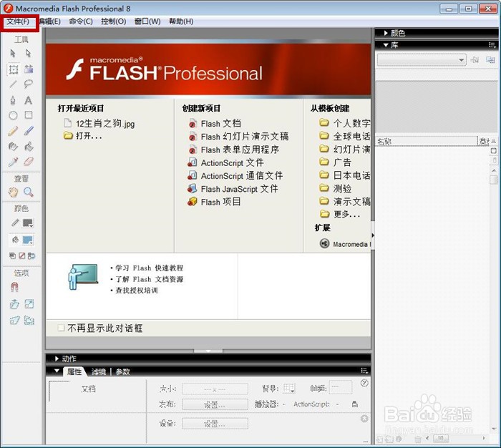Collapse the right panel dock with arrow
Image resolution: width=501 pixels, height=448 pixels.
[373, 235]
